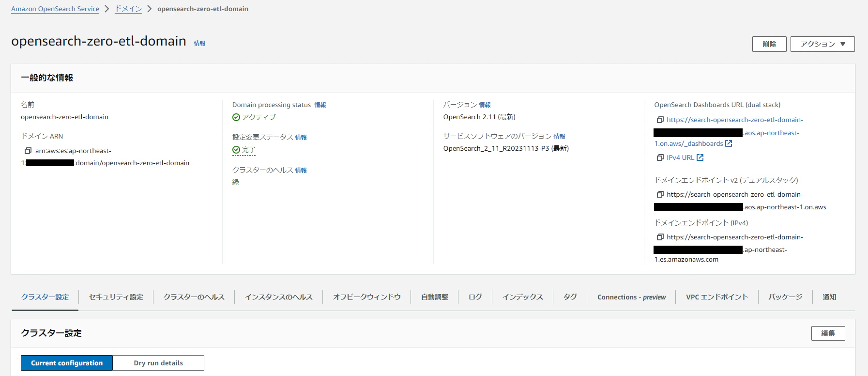Open the インスタンスのヘルス tab
The width and height of the screenshot is (868, 376).
(x=279, y=297)
